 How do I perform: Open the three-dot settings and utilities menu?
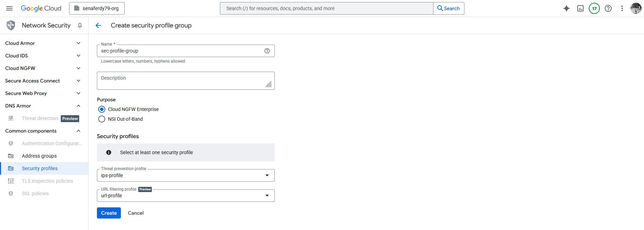(622, 8)
